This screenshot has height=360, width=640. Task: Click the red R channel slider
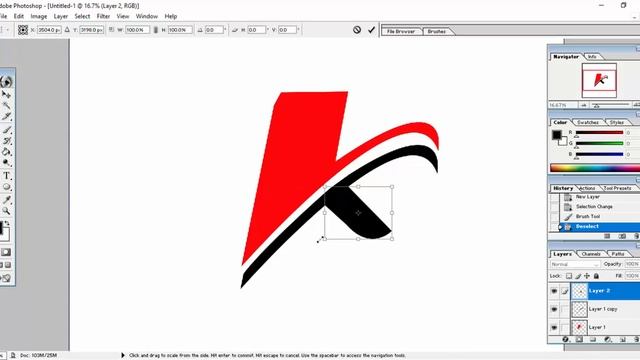pyautogui.click(x=599, y=133)
